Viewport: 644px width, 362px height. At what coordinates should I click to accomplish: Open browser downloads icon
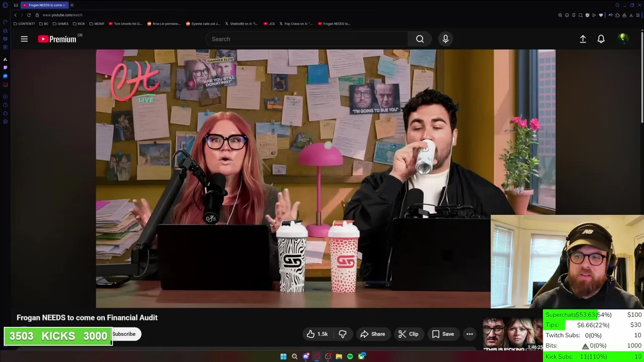point(631,15)
